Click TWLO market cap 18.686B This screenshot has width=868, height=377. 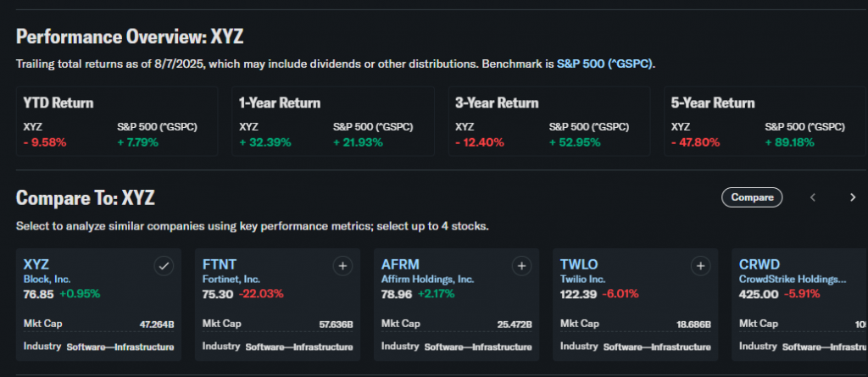(x=693, y=324)
